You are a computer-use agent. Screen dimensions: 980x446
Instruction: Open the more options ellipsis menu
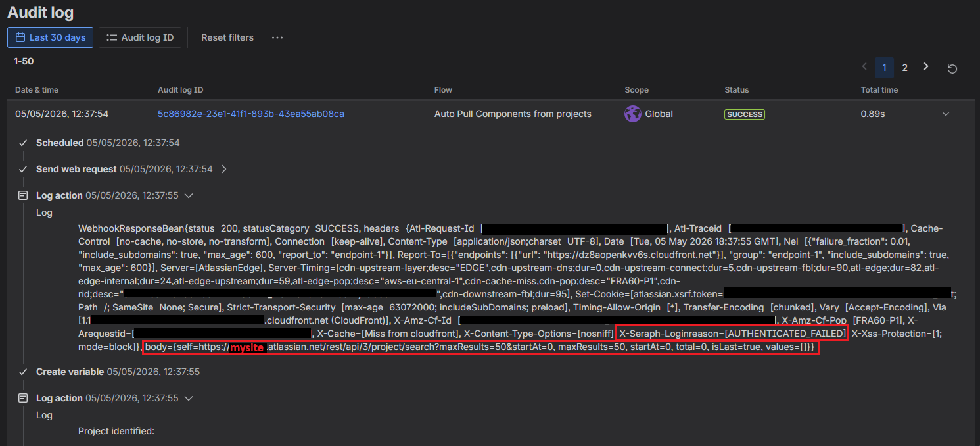[x=277, y=37]
